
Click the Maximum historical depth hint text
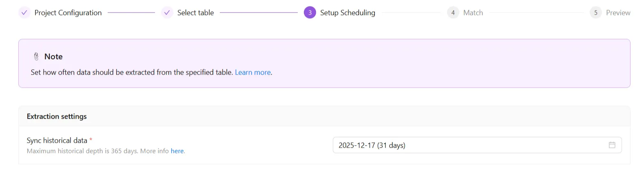click(98, 151)
